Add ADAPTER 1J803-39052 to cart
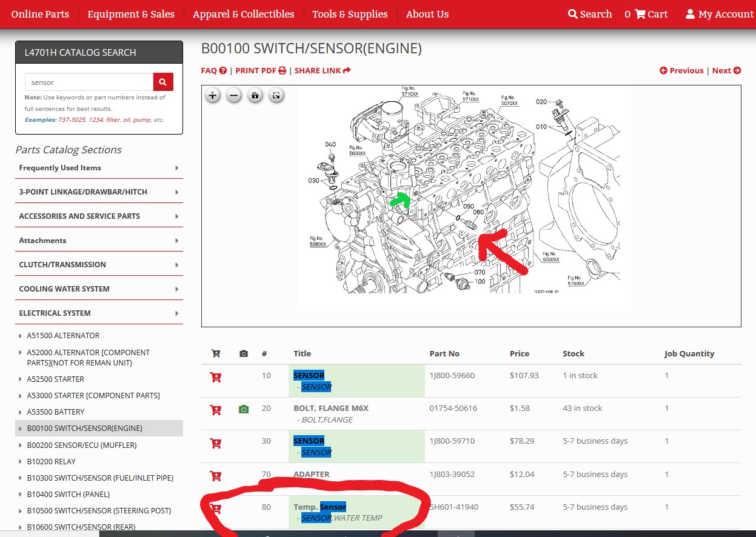 coord(215,476)
